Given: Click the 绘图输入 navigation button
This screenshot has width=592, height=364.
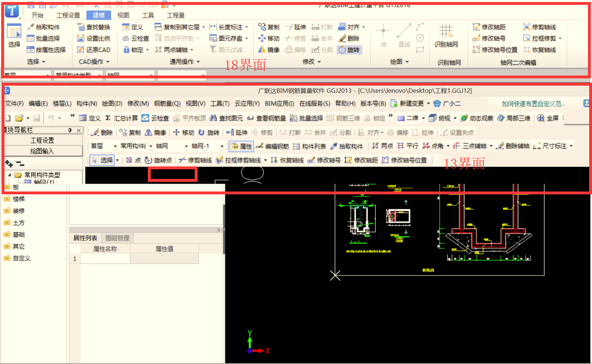Looking at the screenshot, I should click(42, 151).
